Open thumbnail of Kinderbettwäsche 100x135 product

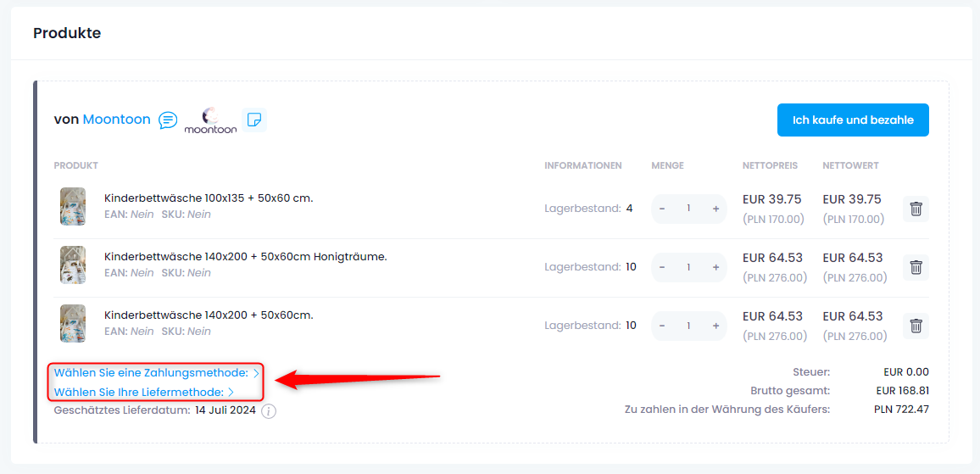[73, 206]
